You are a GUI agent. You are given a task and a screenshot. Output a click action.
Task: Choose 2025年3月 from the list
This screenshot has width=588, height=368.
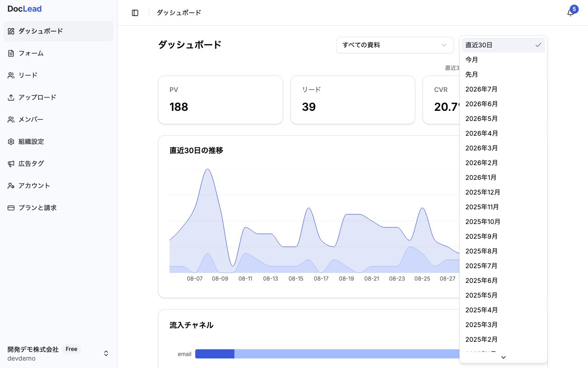pos(503,325)
